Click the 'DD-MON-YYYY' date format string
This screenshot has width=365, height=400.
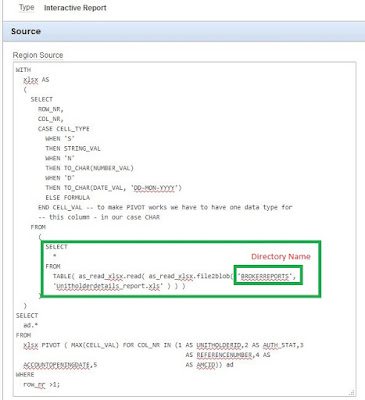[x=154, y=188]
